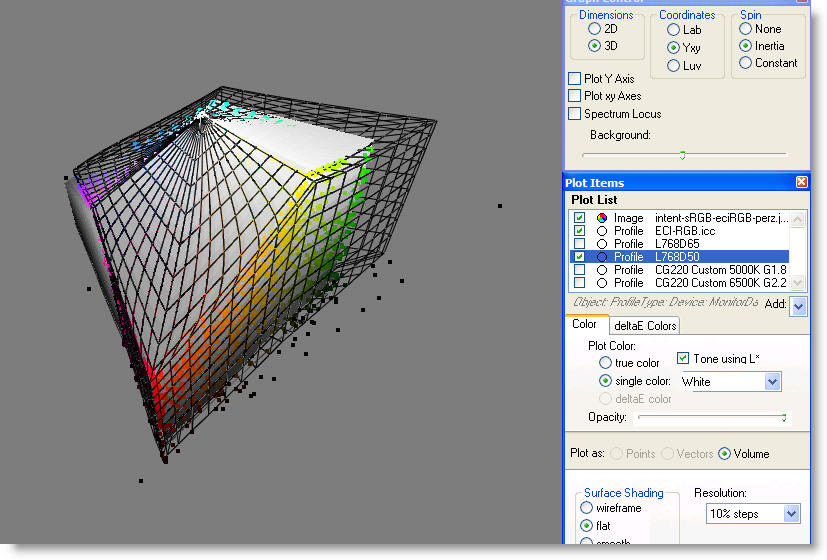Click the circle icon beside L768D65 profile

pyautogui.click(x=602, y=244)
